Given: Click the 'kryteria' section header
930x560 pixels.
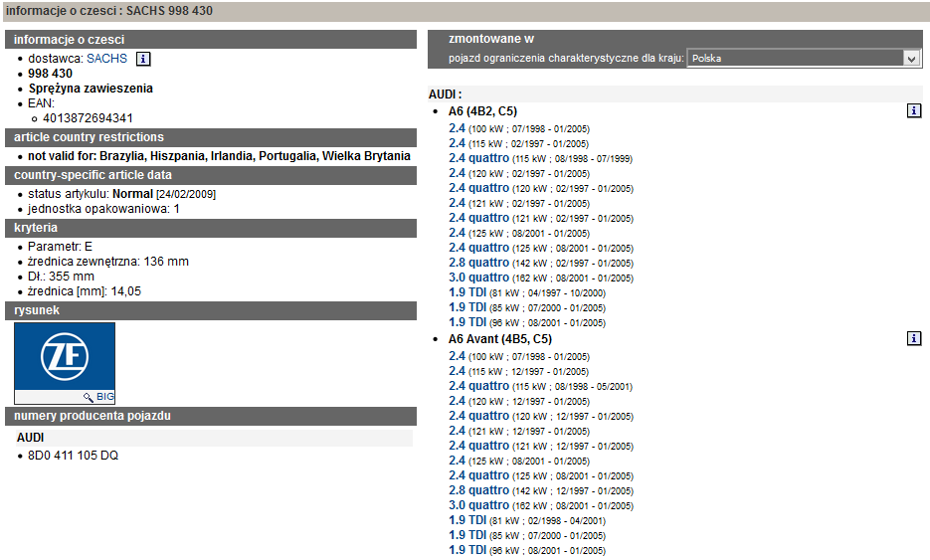Looking at the screenshot, I should (211, 228).
